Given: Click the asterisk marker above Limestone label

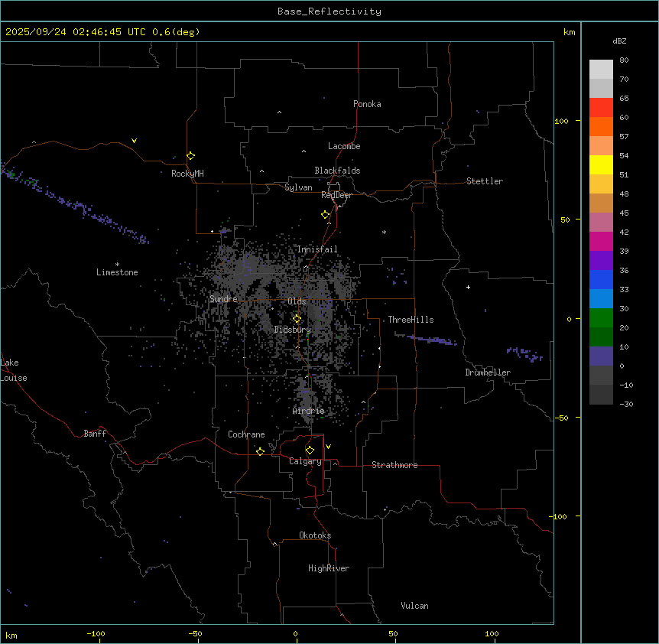Looking at the screenshot, I should point(117,264).
